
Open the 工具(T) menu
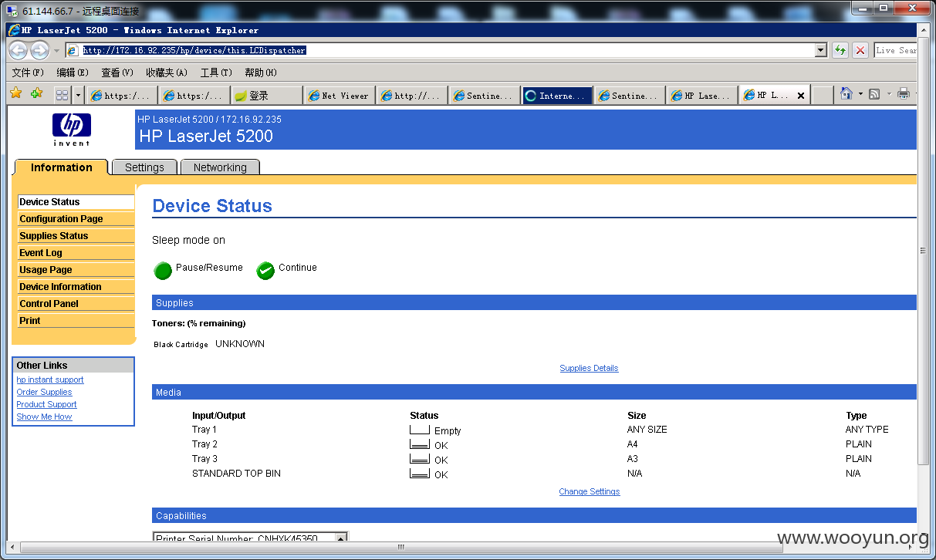tap(216, 73)
